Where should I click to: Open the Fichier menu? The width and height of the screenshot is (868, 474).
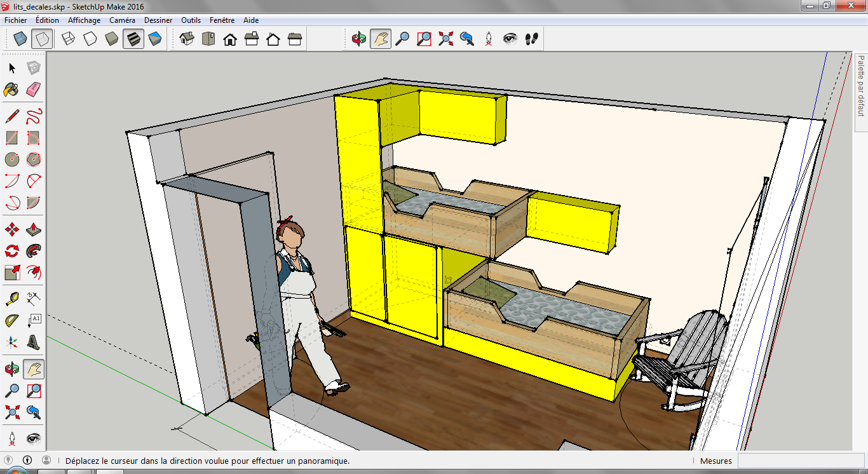15,20
